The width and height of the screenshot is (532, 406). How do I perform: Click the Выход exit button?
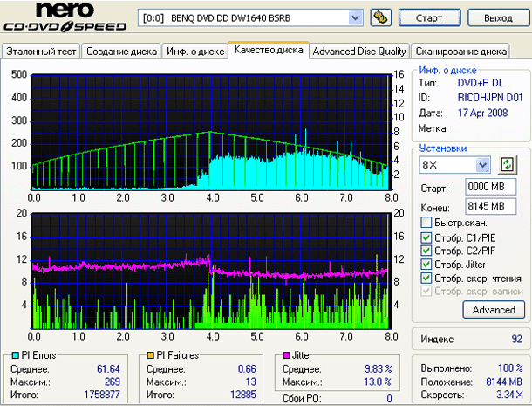click(498, 17)
